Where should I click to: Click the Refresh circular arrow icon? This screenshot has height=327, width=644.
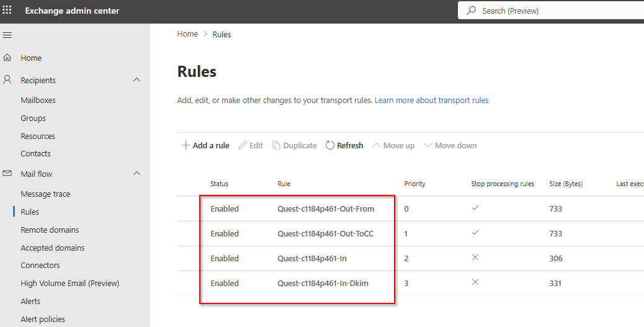point(330,145)
